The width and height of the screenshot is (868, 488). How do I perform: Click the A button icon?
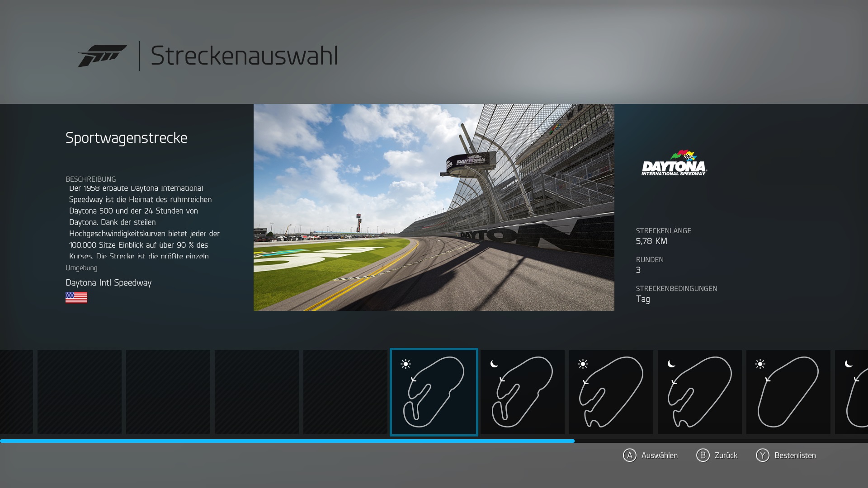coord(629,455)
